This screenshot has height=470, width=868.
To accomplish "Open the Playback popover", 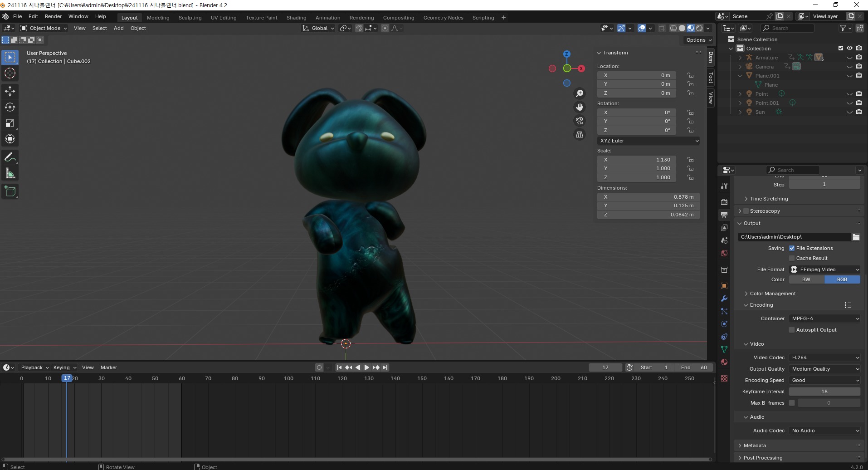I will [x=34, y=367].
